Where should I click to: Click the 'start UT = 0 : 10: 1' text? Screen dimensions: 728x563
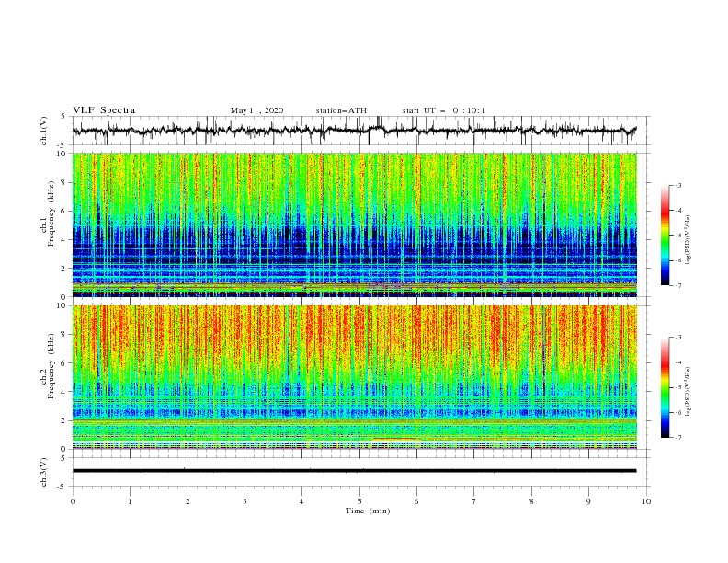(444, 110)
